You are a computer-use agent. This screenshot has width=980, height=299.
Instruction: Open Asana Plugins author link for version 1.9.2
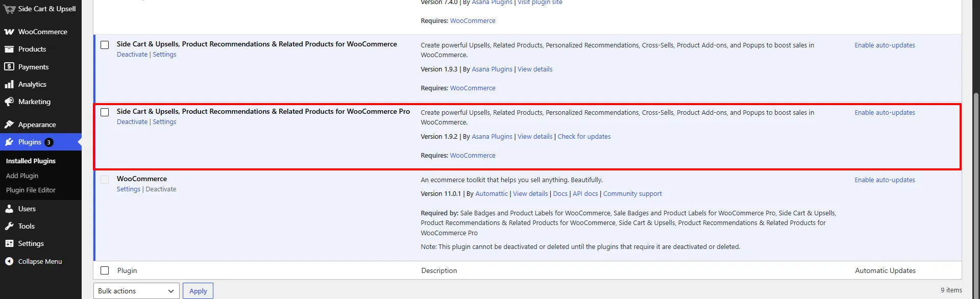click(492, 137)
